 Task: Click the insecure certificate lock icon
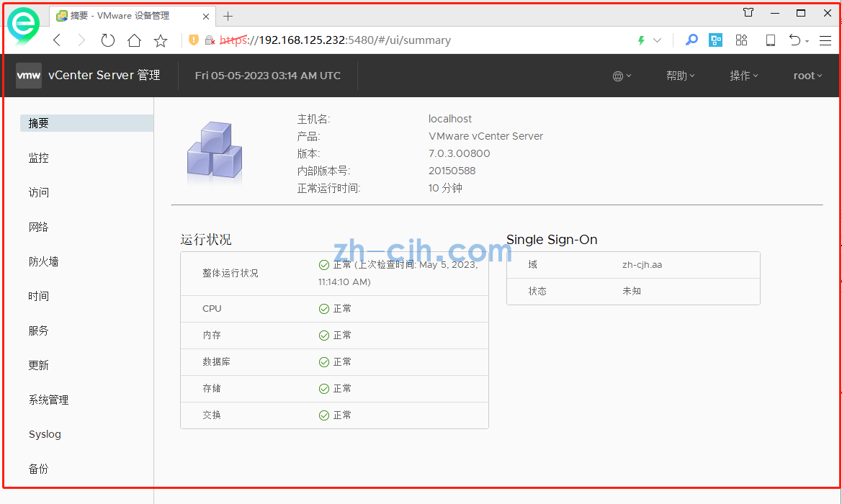(x=210, y=40)
